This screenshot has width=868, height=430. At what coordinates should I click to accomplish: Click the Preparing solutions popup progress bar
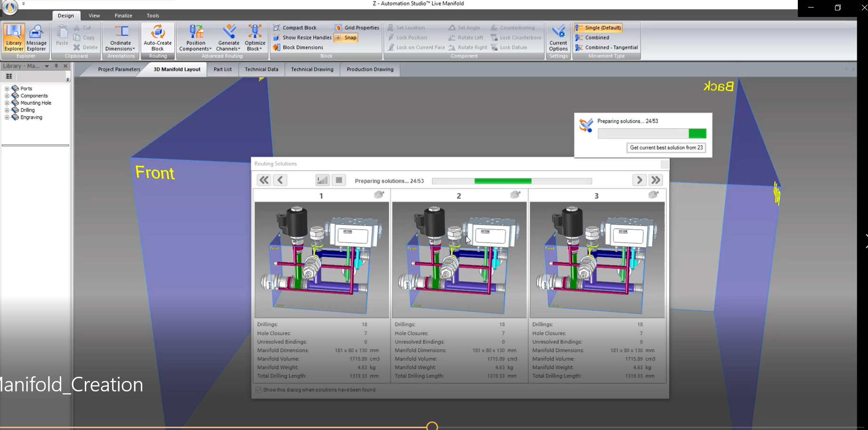click(x=652, y=134)
